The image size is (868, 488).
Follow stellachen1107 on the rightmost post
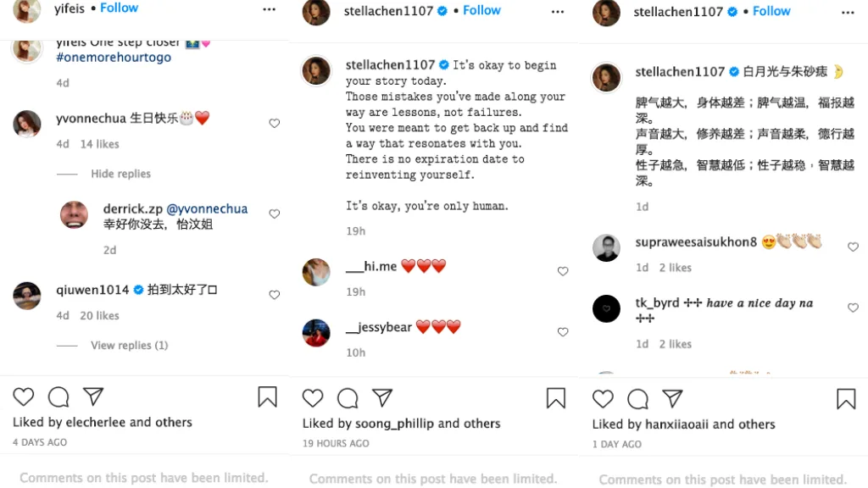771,11
